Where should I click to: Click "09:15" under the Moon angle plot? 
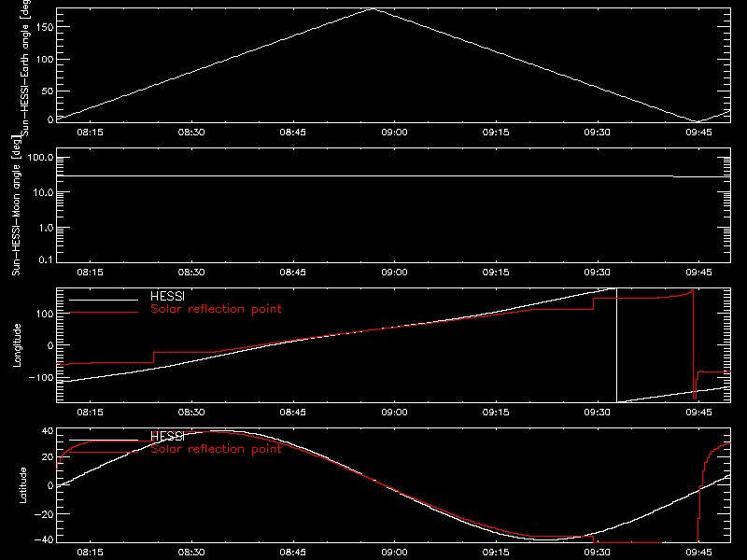(496, 273)
